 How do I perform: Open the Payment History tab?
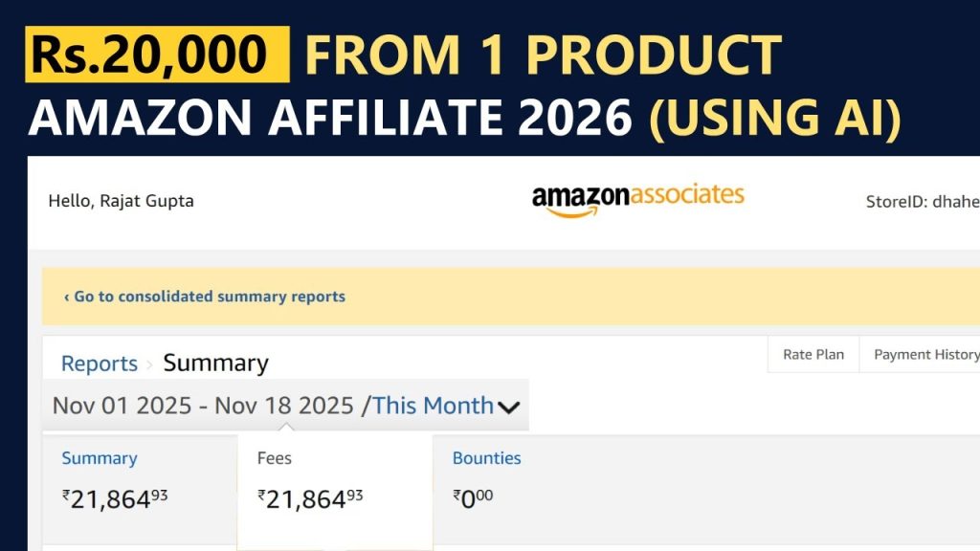(925, 355)
